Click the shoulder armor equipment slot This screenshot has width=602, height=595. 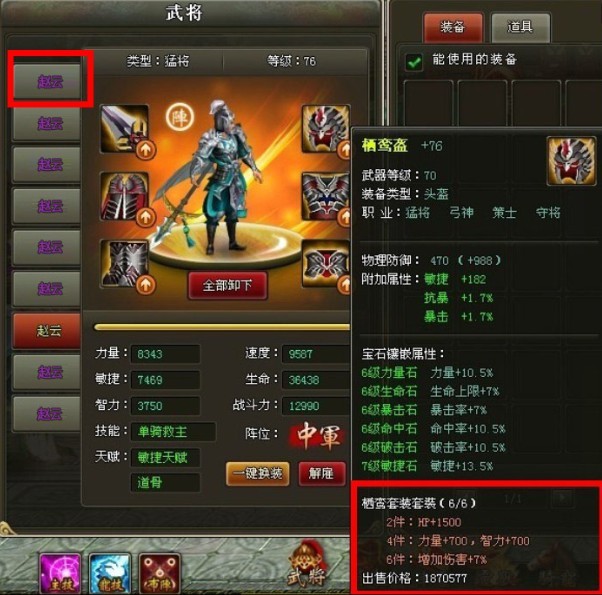click(124, 197)
